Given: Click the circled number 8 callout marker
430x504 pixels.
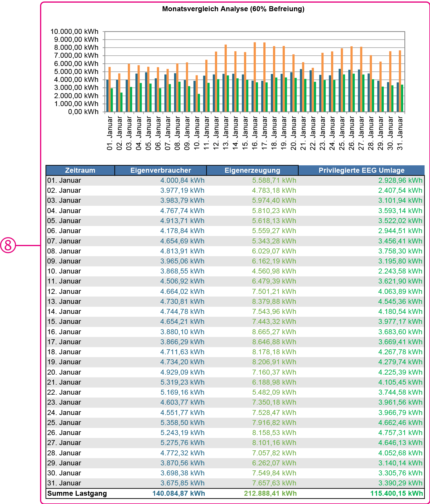Looking at the screenshot, I should [x=8, y=245].
